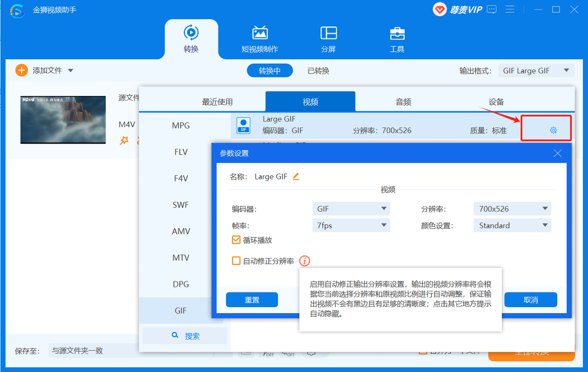Click the pencil icon to rename Large GIF

point(295,176)
